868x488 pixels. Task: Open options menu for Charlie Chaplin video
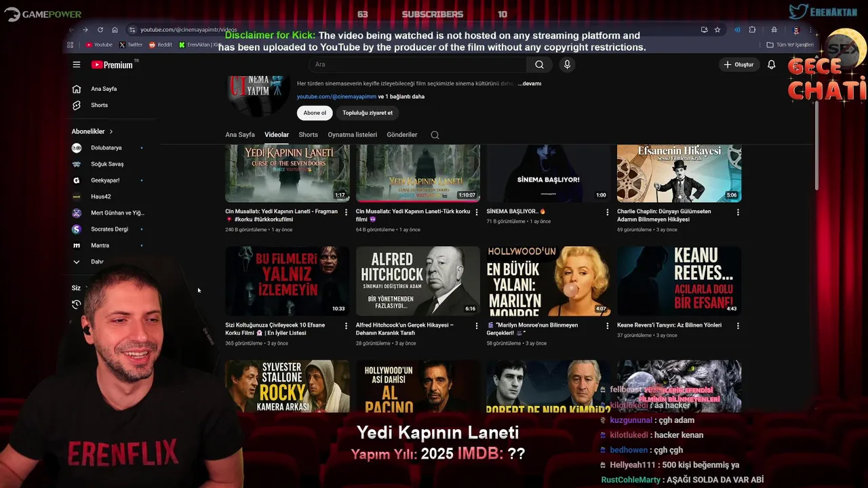[738, 212]
